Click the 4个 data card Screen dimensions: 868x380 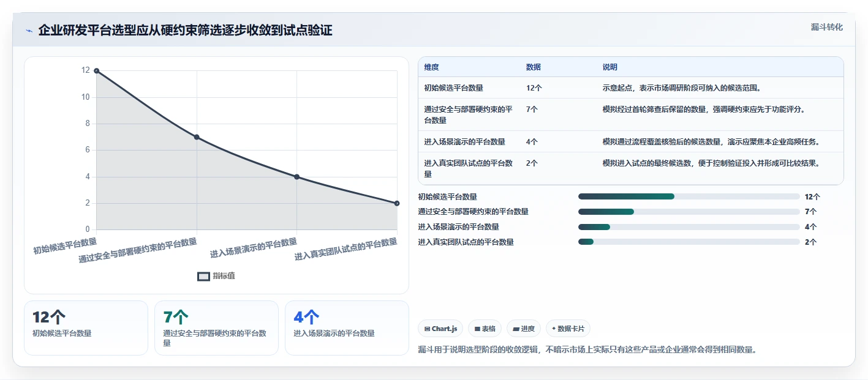(x=347, y=328)
